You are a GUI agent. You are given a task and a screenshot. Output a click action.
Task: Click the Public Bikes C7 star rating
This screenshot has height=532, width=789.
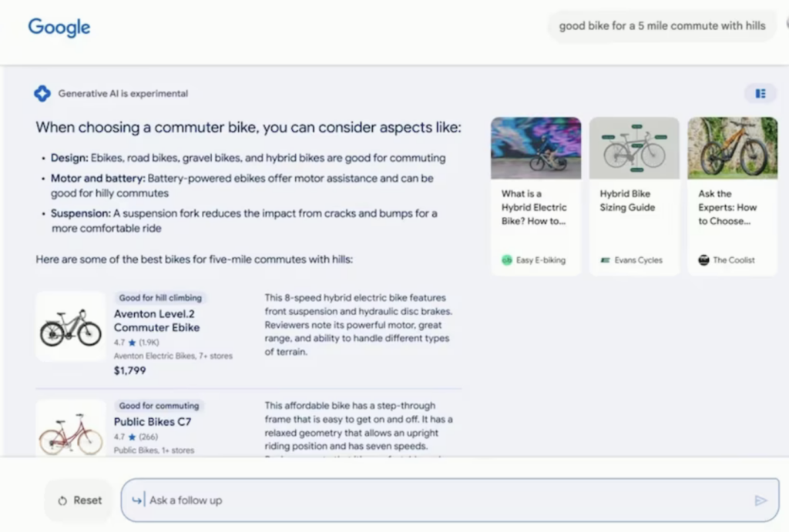136,437
